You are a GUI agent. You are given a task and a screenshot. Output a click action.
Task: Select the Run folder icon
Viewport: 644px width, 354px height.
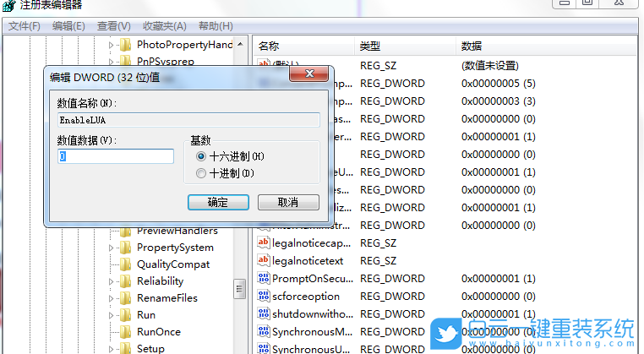click(x=125, y=314)
